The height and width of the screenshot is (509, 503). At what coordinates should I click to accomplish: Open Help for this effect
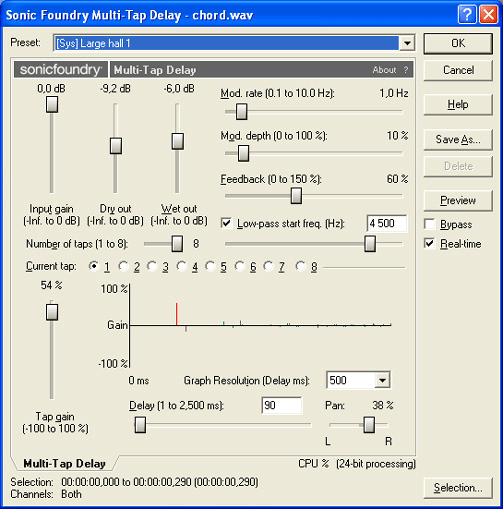pos(458,105)
